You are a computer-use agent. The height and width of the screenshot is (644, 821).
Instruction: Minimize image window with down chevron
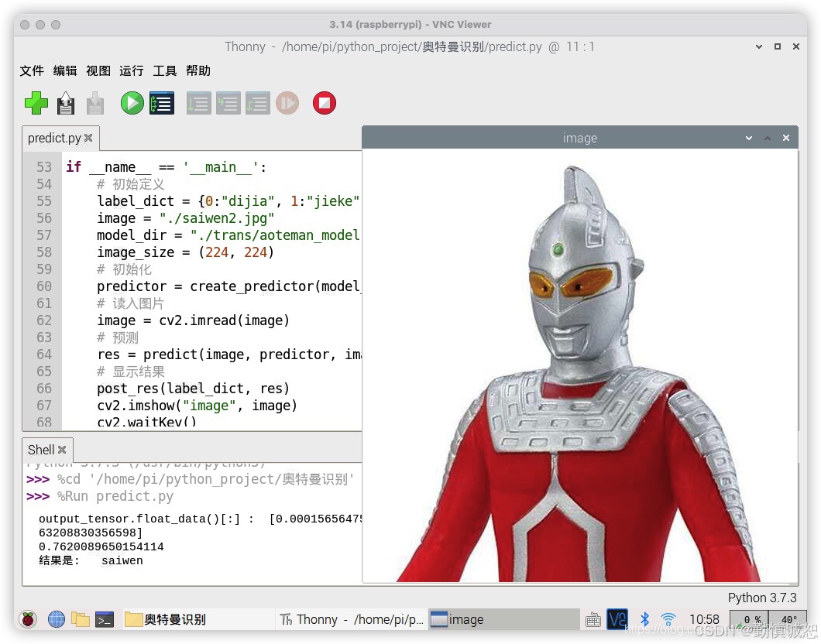click(749, 138)
